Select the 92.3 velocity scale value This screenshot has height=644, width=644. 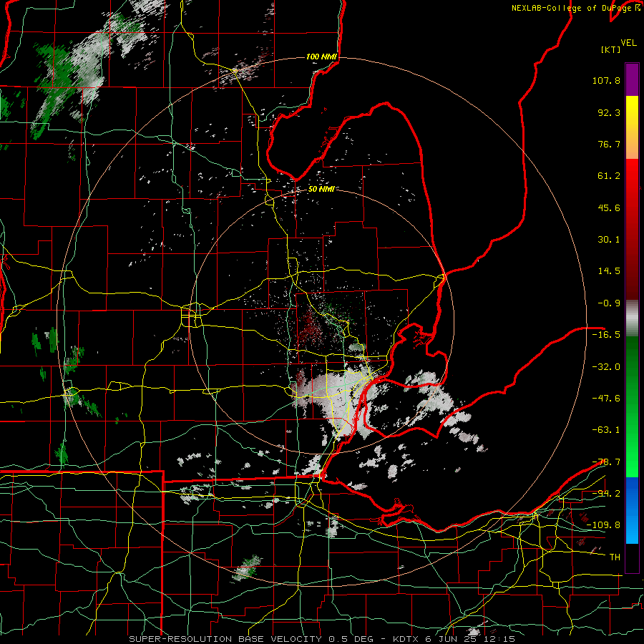tap(609, 112)
